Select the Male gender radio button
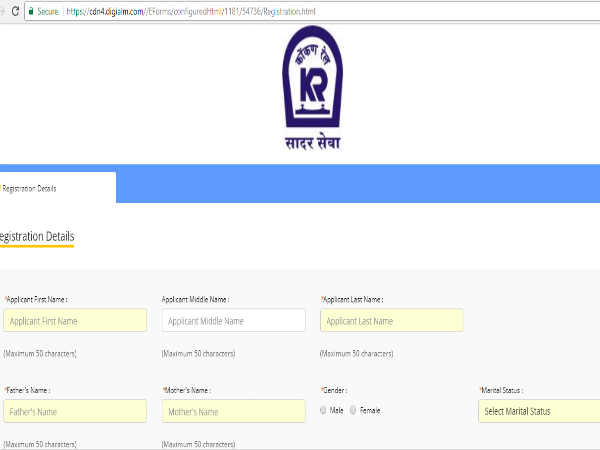Image resolution: width=600 pixels, height=450 pixels. (323, 411)
